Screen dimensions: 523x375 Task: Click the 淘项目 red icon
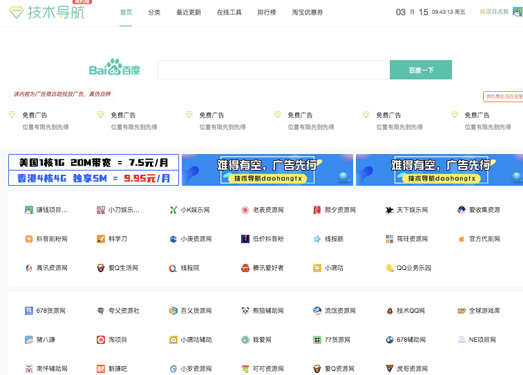pyautogui.click(x=101, y=340)
